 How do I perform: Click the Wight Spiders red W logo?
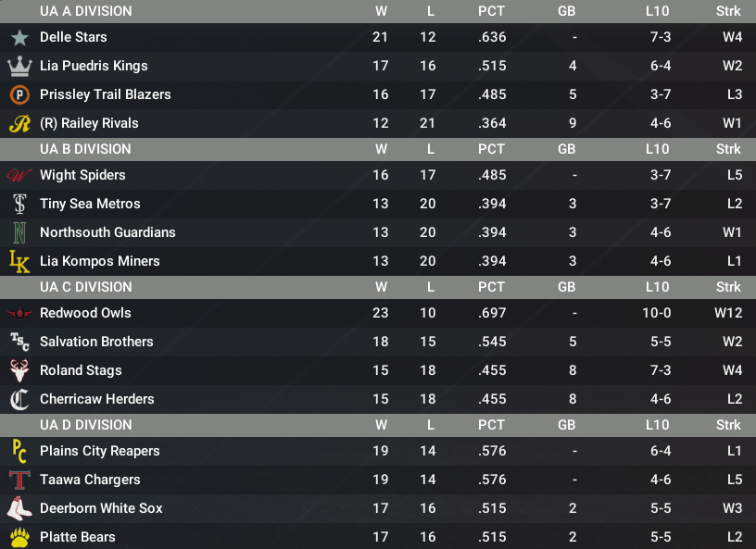[19, 175]
